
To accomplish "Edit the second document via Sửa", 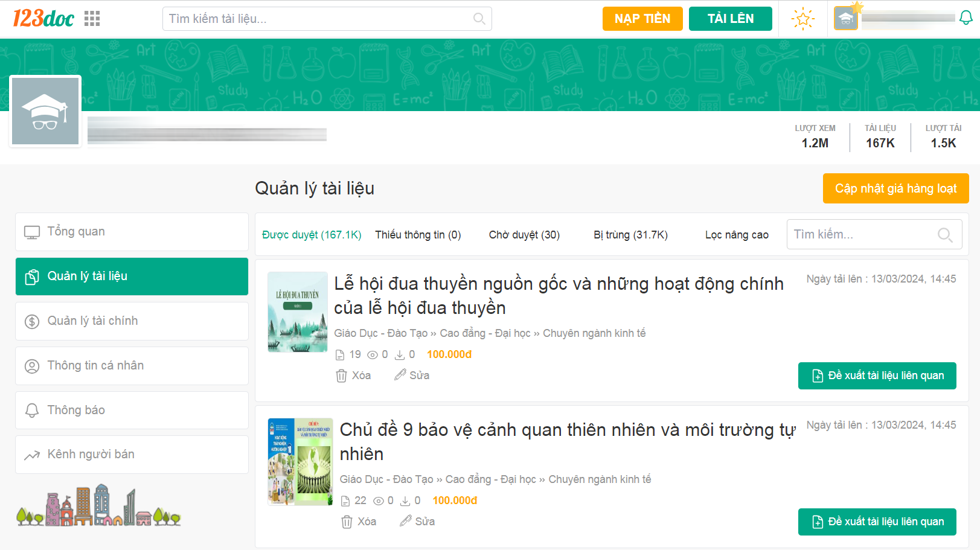I will click(417, 522).
